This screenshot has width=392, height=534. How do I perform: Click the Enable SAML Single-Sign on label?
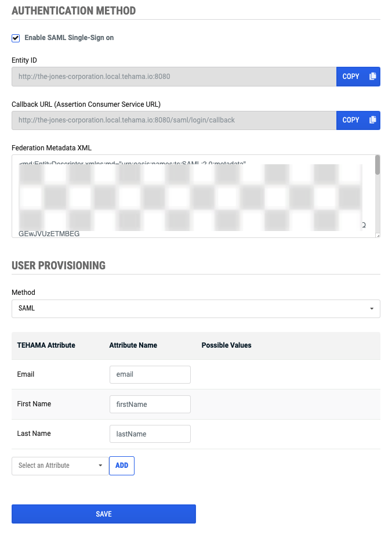(69, 38)
